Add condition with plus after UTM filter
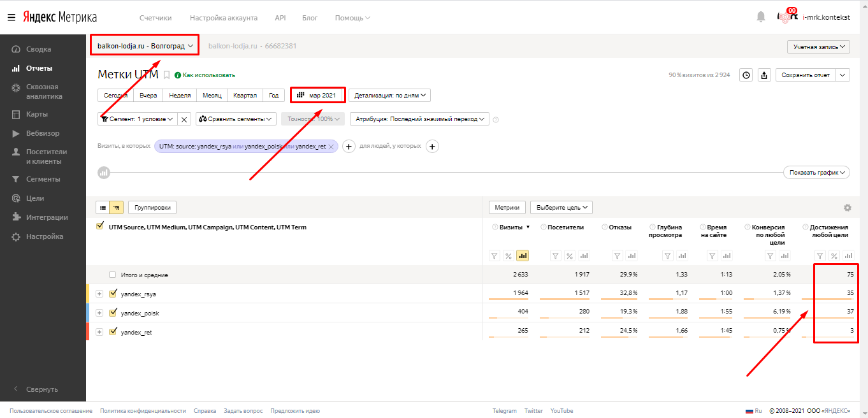 point(349,147)
